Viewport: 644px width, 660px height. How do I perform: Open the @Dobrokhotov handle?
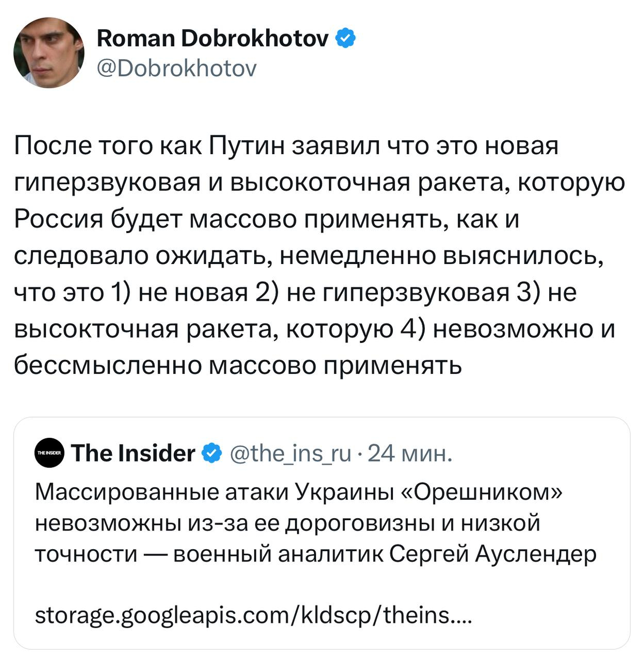(176, 68)
